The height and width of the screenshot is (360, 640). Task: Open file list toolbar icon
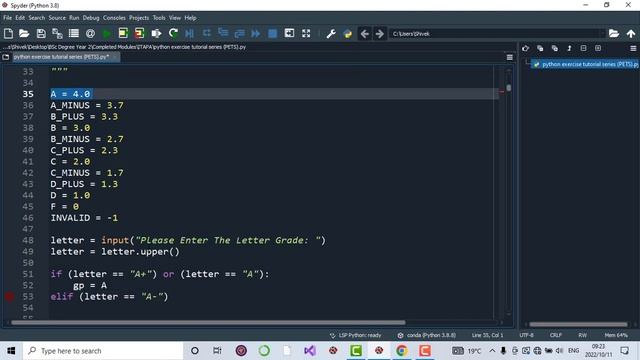74,33
